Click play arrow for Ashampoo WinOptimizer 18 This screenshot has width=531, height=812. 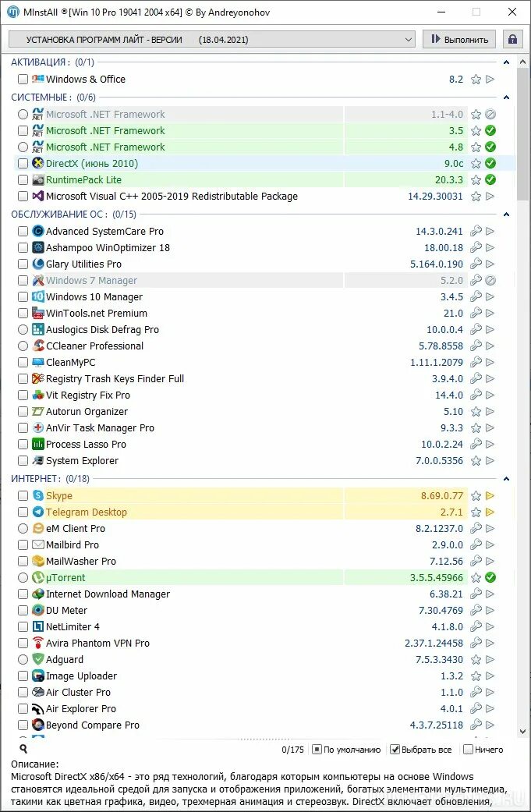[490, 247]
